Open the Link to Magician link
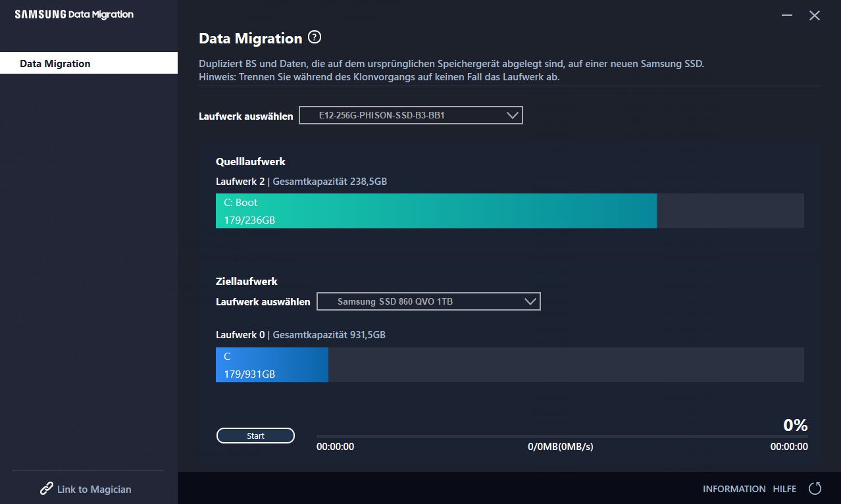Screen dimensions: 841x504 click(x=93, y=489)
